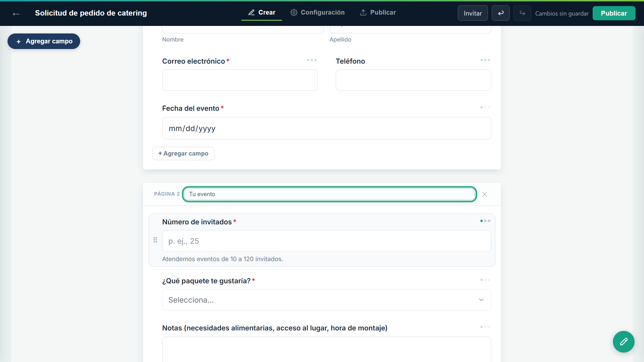Click the Nombre sublabel
644x362 pixels.
(x=173, y=40)
